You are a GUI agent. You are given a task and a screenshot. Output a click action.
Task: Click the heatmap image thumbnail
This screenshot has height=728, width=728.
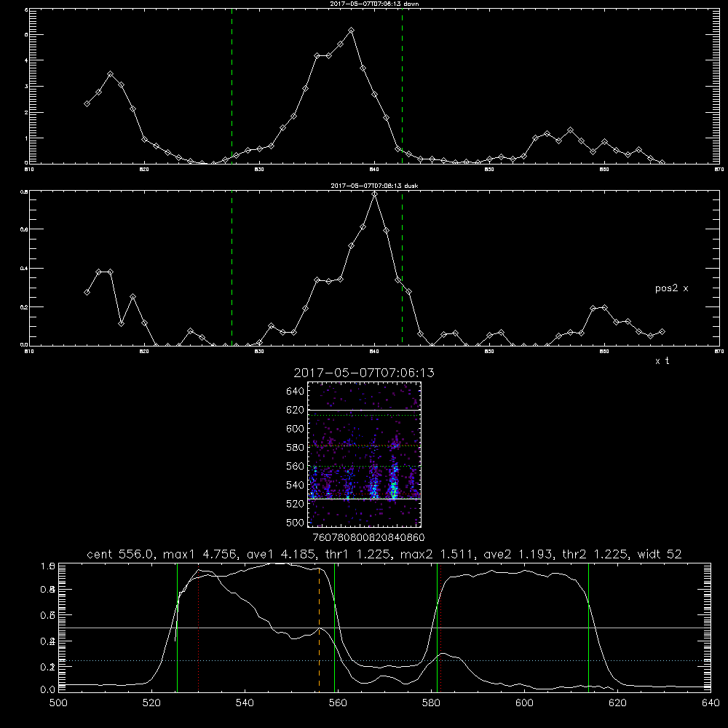(x=365, y=454)
